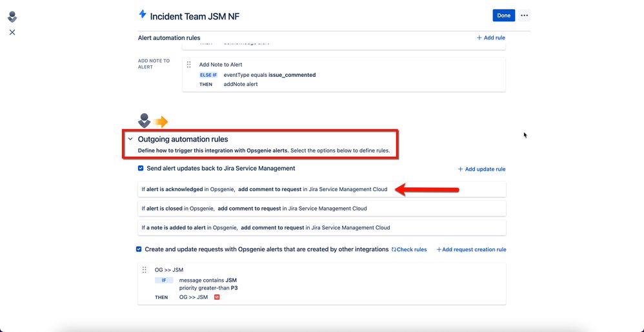
Task: Click the ELSE IF badge
Action: [x=208, y=75]
